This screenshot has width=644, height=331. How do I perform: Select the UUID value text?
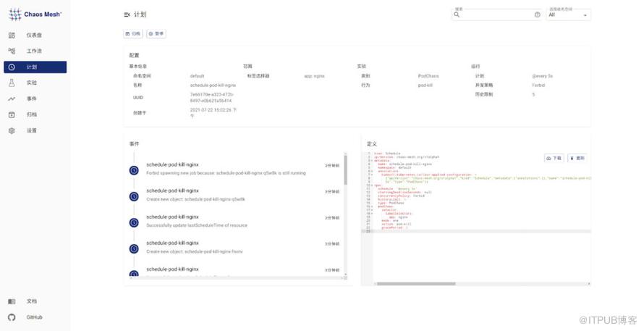[x=211, y=98]
